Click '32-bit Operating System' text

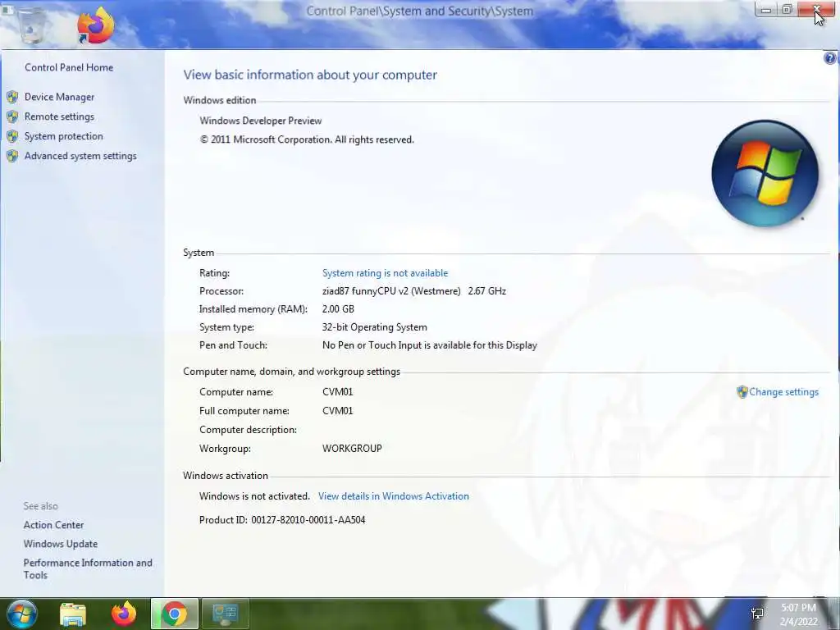point(374,327)
